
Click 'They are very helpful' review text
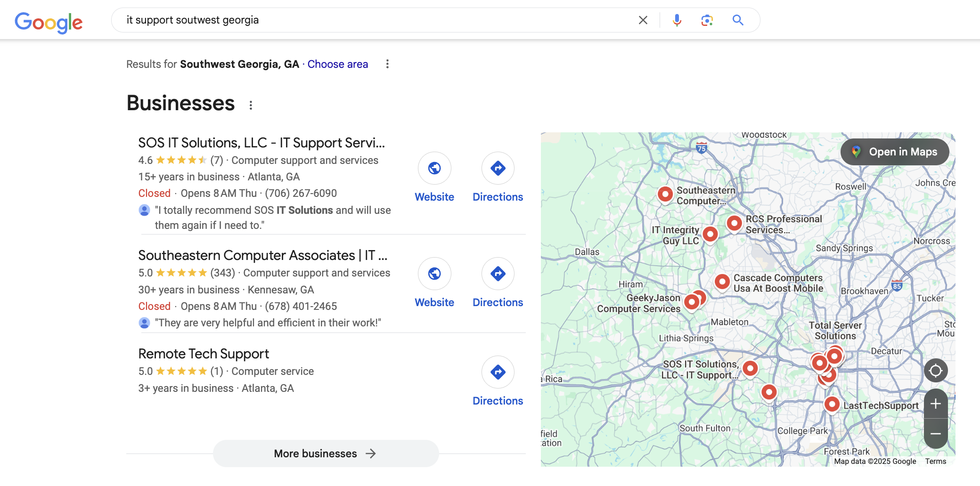(268, 323)
